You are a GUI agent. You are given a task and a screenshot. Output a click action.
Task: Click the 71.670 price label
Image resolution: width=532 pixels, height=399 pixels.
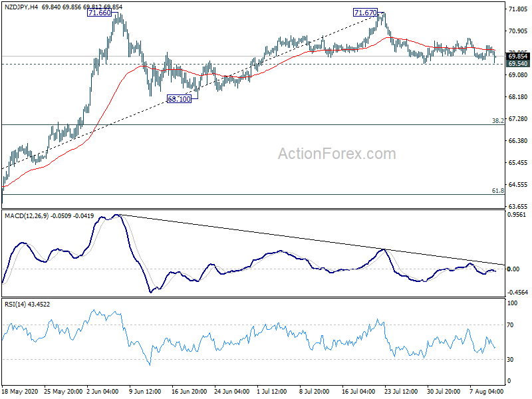click(x=365, y=13)
